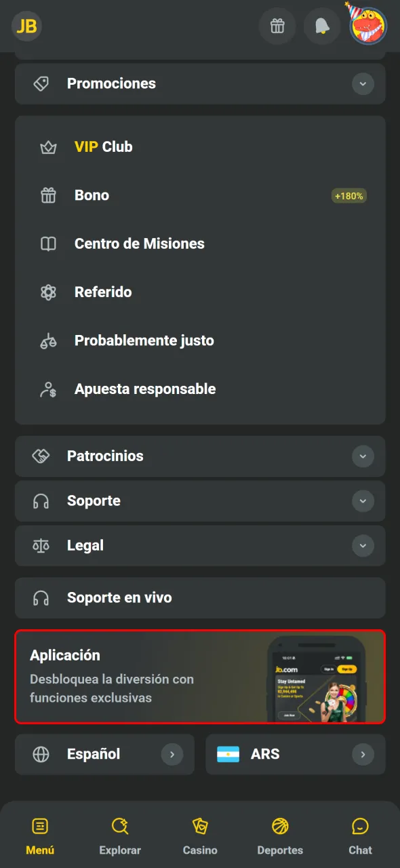400x868 pixels.
Task: Open the ARS currency selector
Action: pos(295,754)
